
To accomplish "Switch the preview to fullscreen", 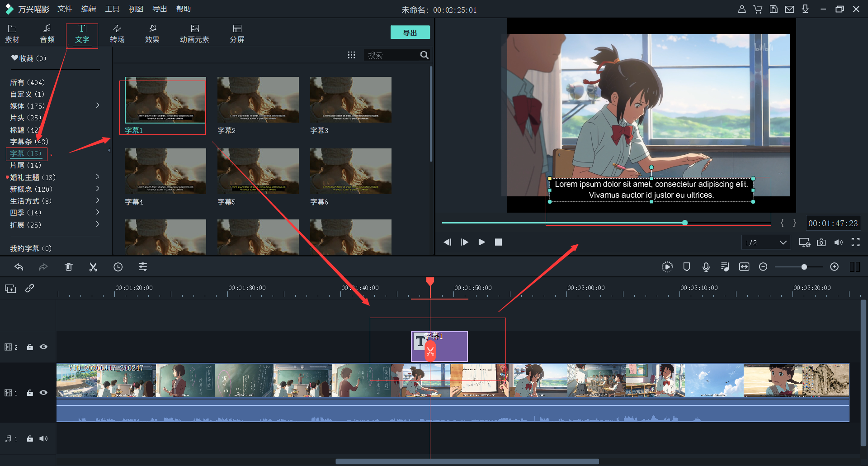I will coord(855,243).
